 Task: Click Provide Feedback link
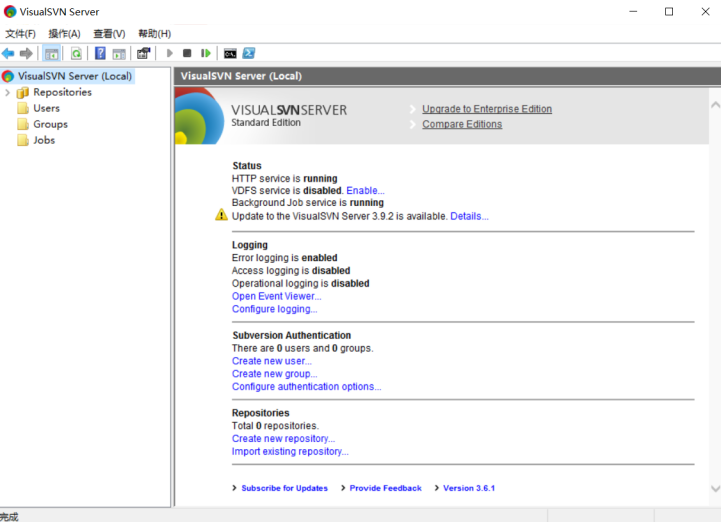point(385,488)
